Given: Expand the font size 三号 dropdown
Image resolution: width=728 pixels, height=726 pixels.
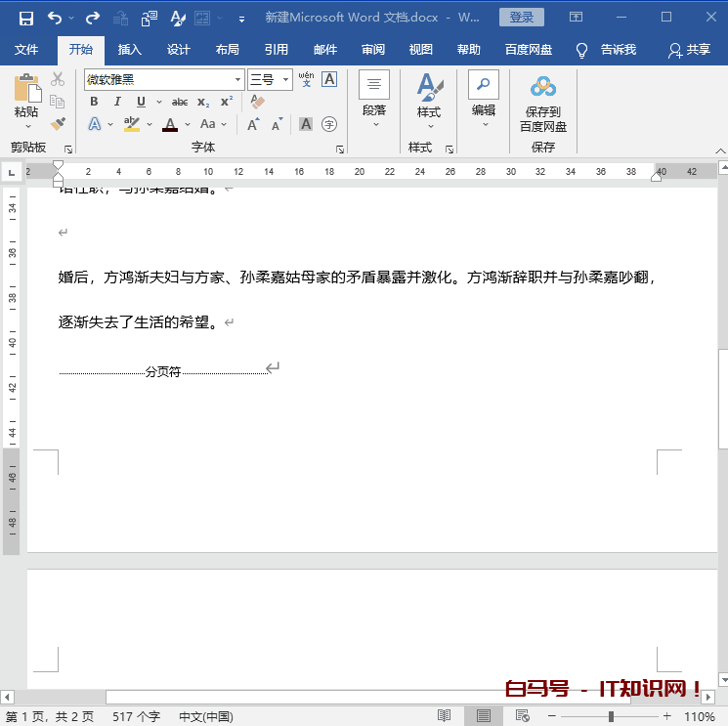Looking at the screenshot, I should 285,80.
